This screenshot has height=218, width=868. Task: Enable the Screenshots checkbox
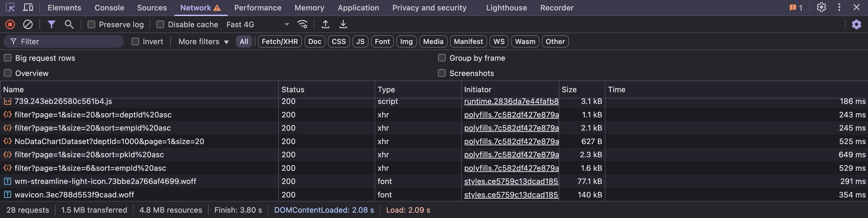[x=441, y=73]
